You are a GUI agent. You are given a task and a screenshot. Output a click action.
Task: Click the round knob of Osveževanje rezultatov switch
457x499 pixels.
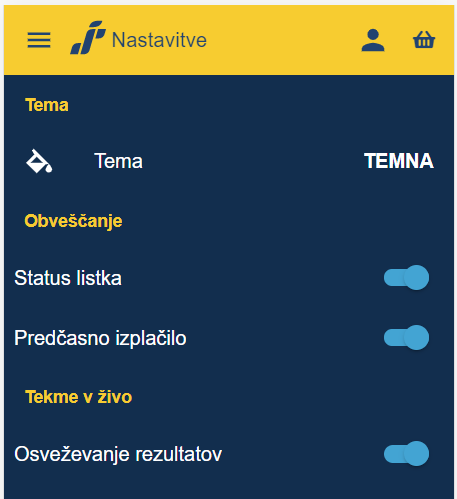416,454
